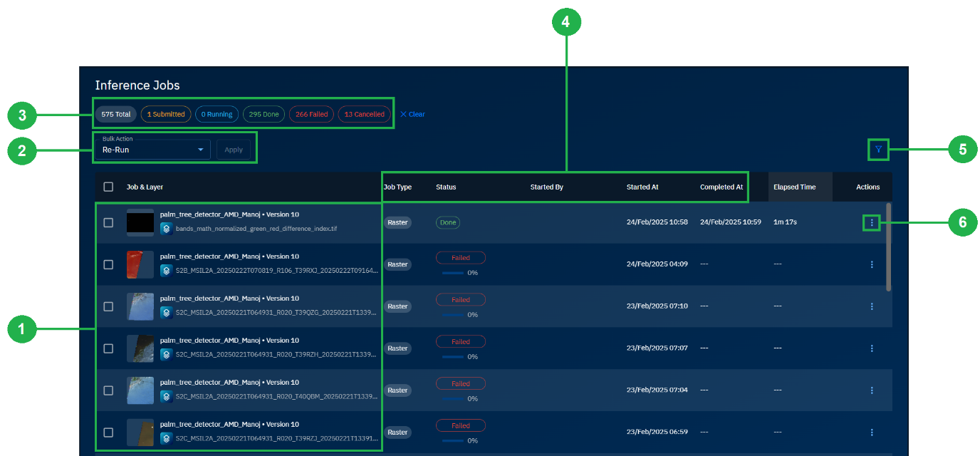980x456 pixels.
Task: Open the black thumbnail of the first job
Action: (140, 223)
